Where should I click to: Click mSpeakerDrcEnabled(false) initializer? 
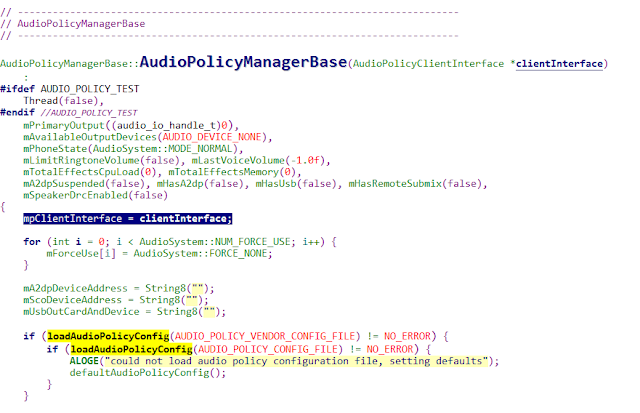pos(96,195)
